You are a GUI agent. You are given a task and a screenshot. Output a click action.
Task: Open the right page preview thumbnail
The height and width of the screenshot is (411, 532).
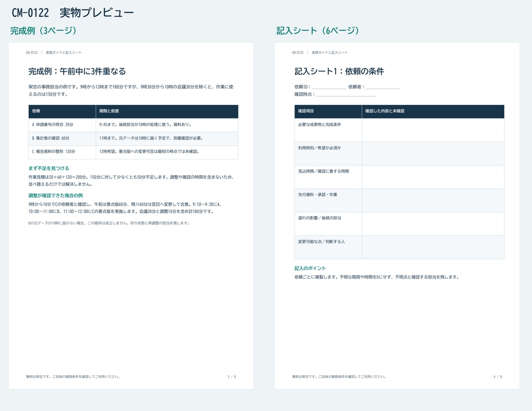tap(397, 216)
